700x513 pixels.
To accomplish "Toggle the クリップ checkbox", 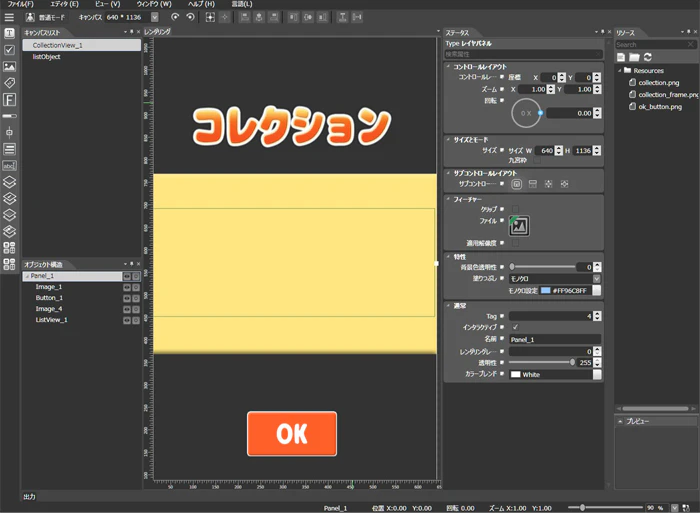I will click(x=515, y=209).
